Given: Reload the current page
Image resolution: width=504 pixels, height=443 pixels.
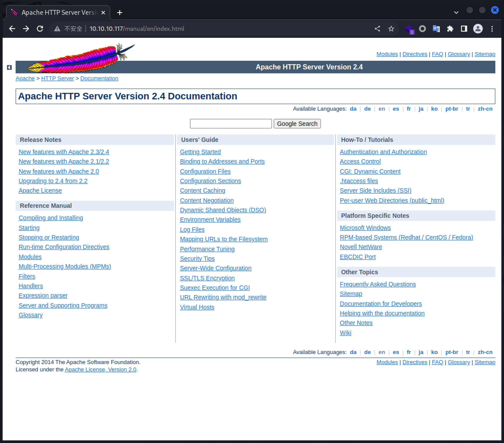Looking at the screenshot, I should 40,29.
